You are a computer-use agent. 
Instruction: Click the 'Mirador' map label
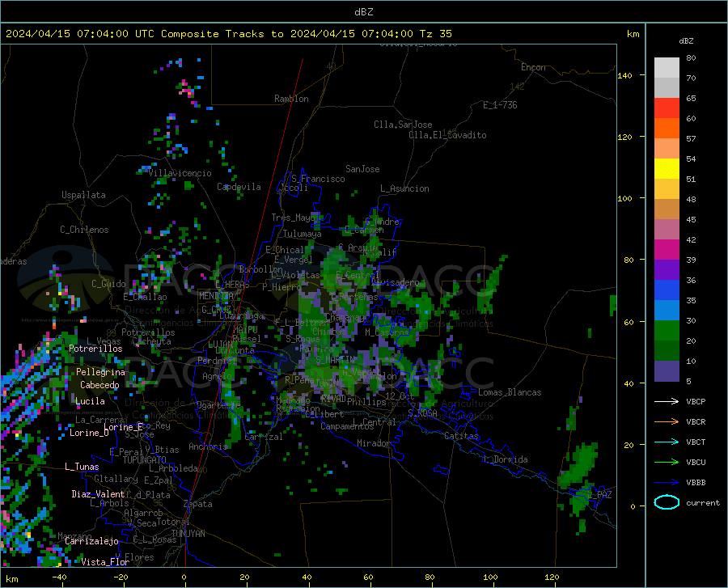point(373,443)
